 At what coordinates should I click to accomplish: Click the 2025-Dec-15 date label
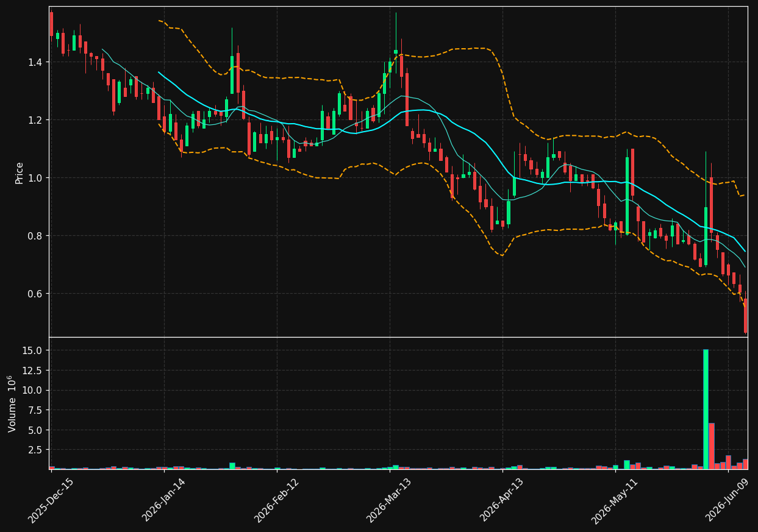click(51, 500)
